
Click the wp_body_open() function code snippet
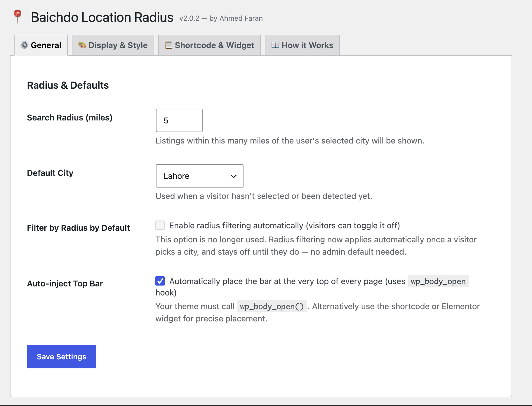pyautogui.click(x=272, y=306)
